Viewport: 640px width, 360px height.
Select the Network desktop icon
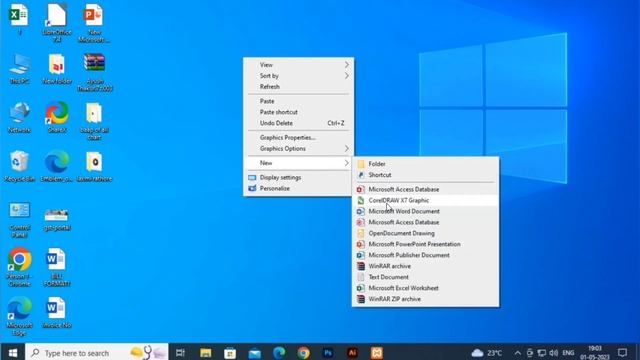pos(19,118)
